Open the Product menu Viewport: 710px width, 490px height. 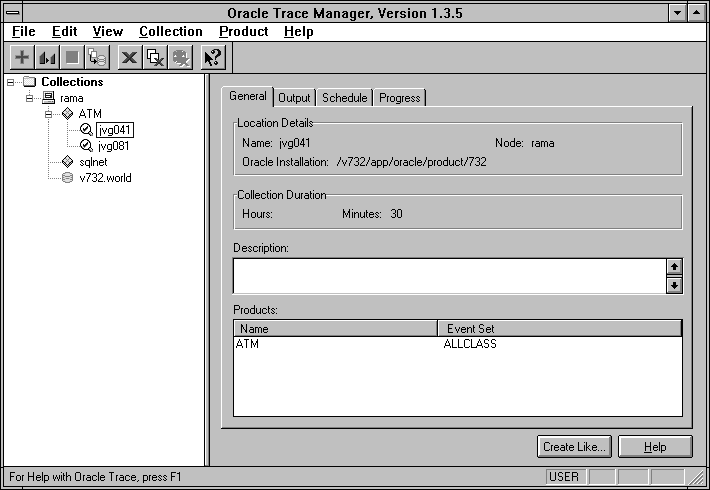[x=244, y=32]
